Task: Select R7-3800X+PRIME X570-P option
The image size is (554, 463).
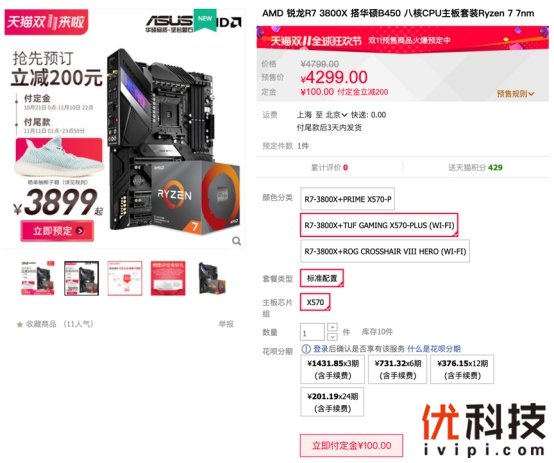Action: tap(347, 199)
